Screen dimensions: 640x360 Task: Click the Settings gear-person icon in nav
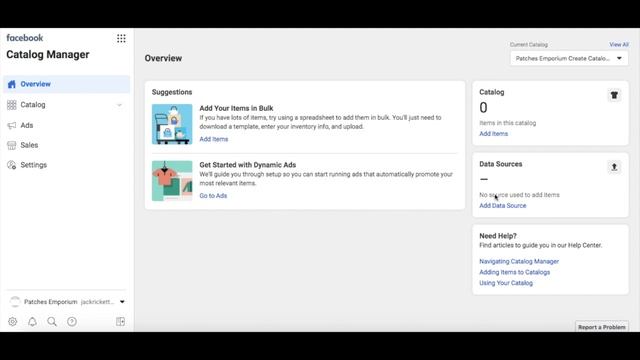click(x=11, y=165)
